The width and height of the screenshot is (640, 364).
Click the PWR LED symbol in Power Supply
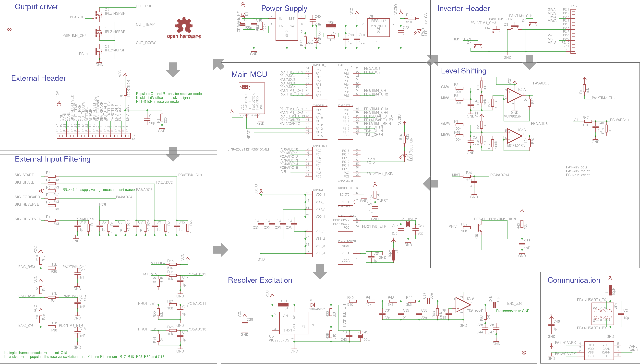(419, 32)
